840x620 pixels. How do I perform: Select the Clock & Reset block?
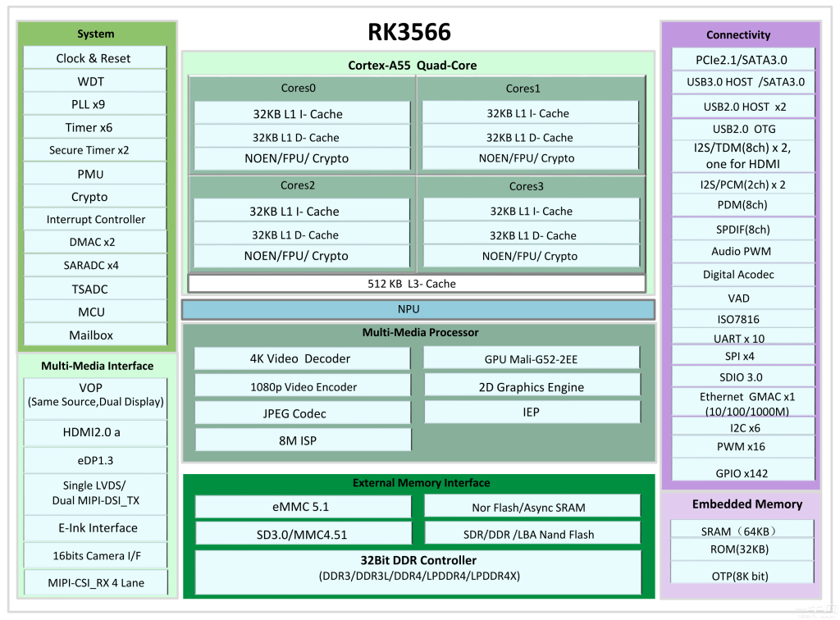click(x=95, y=58)
